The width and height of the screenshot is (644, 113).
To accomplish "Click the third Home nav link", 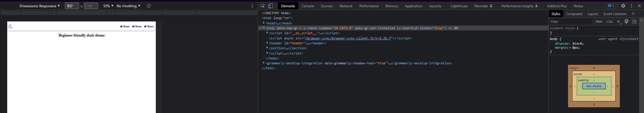I will pos(149,26).
